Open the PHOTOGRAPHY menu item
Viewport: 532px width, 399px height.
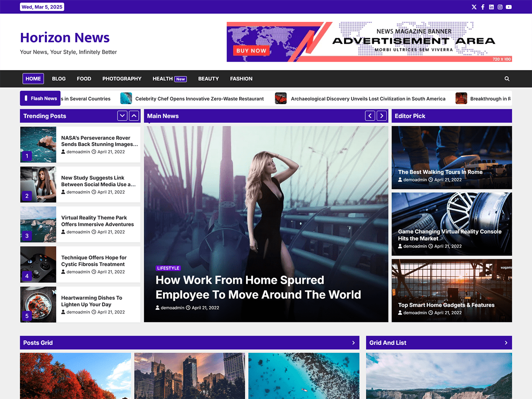coord(122,78)
